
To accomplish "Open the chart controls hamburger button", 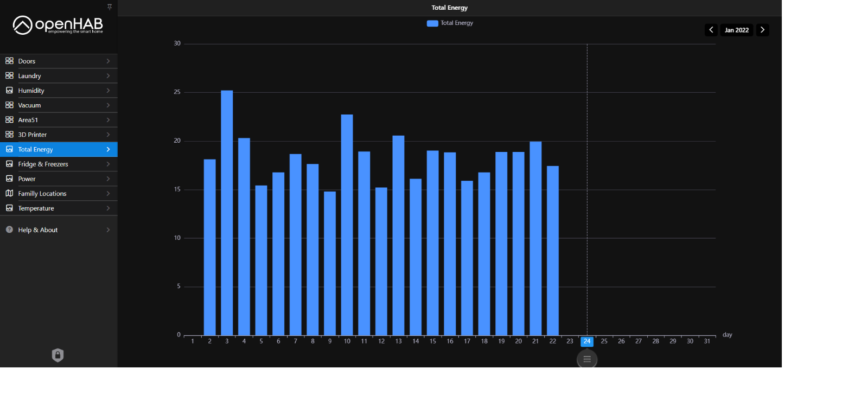I will 587,359.
